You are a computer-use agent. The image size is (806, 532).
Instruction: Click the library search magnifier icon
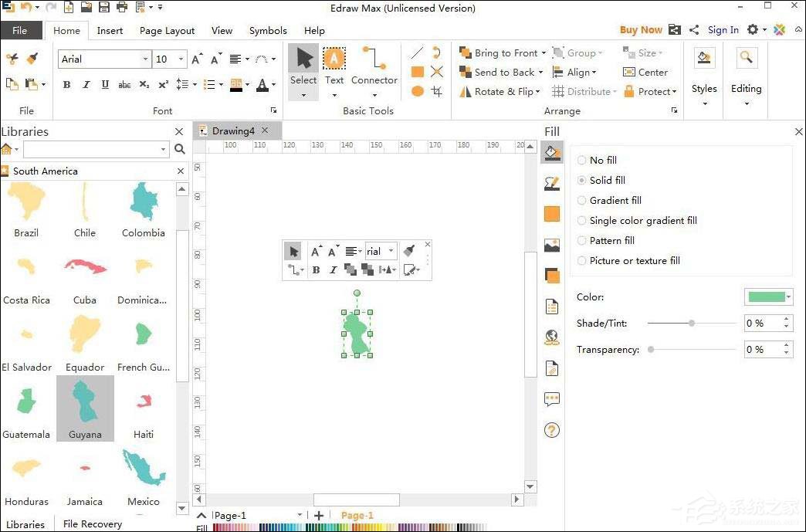(x=180, y=150)
